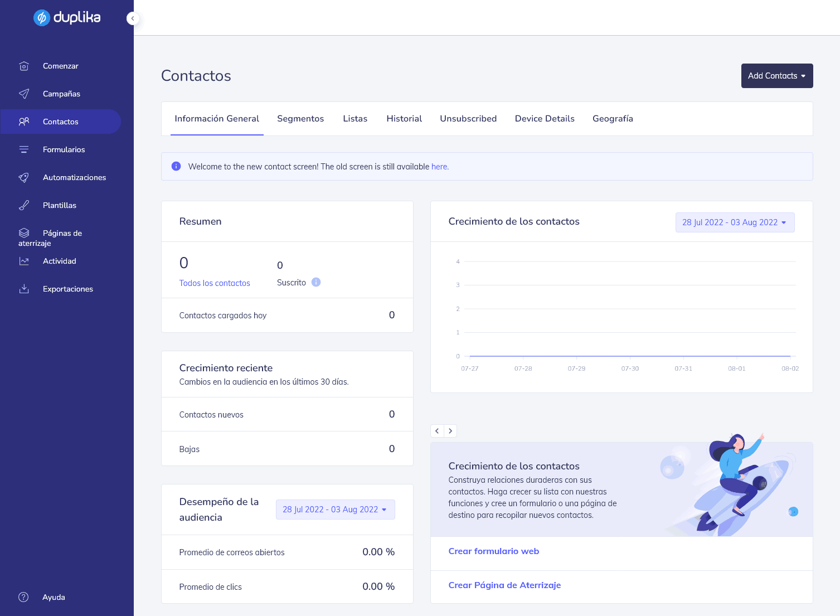Go to next carousel slide arrow
The width and height of the screenshot is (840, 616).
(x=450, y=431)
